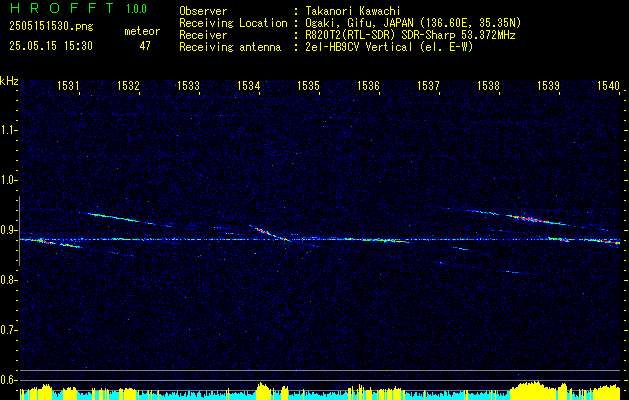Click the antenna 2el-HB9CV Vertical text

click(359, 47)
